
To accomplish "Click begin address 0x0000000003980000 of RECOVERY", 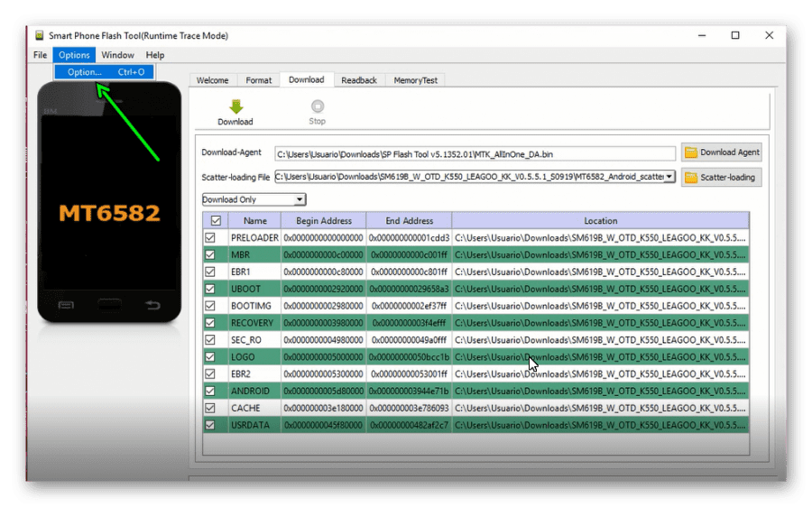I will 324,323.
